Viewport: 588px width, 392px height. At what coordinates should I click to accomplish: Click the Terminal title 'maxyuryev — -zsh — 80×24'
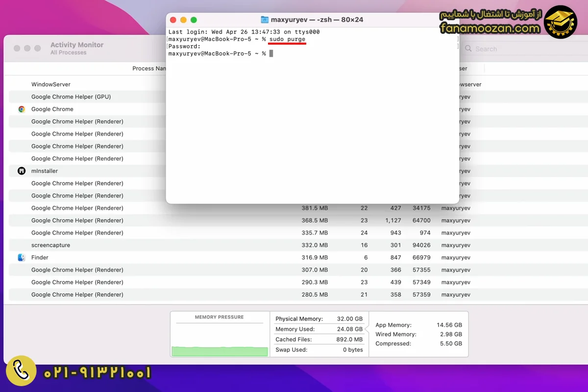pyautogui.click(x=318, y=20)
